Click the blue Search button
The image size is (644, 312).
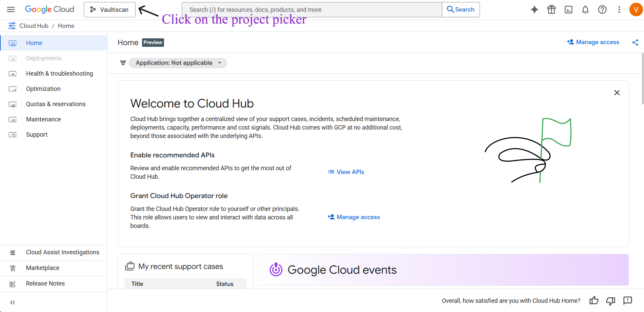[461, 9]
